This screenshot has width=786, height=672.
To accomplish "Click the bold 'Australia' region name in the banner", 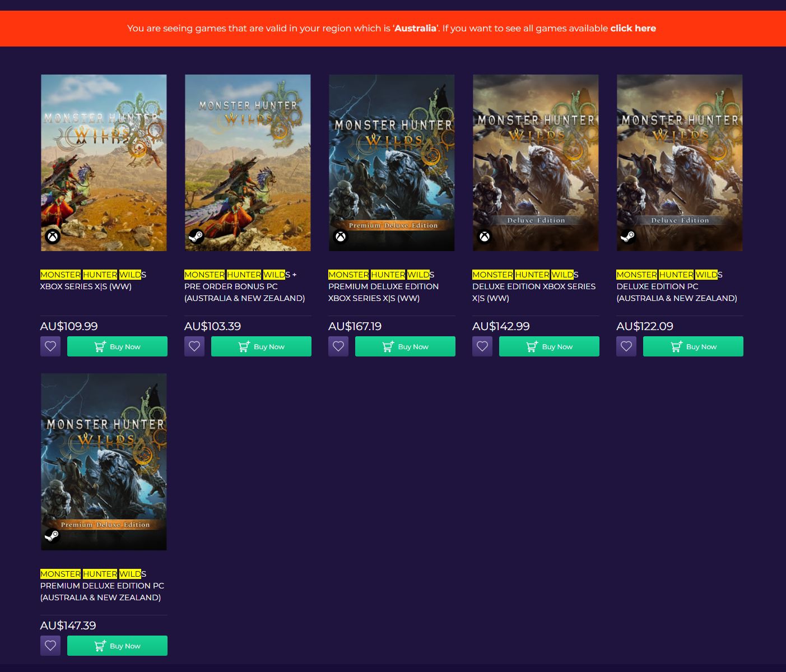I will 415,28.
